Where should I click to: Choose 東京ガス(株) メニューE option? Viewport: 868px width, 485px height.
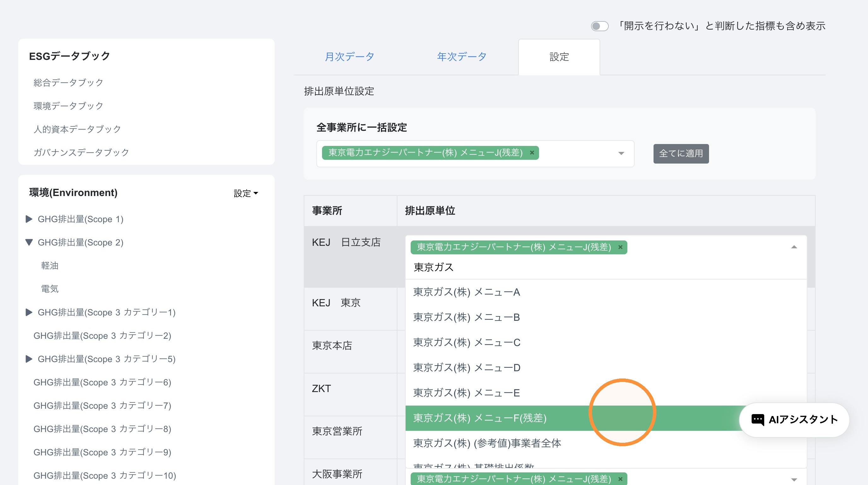coord(606,393)
